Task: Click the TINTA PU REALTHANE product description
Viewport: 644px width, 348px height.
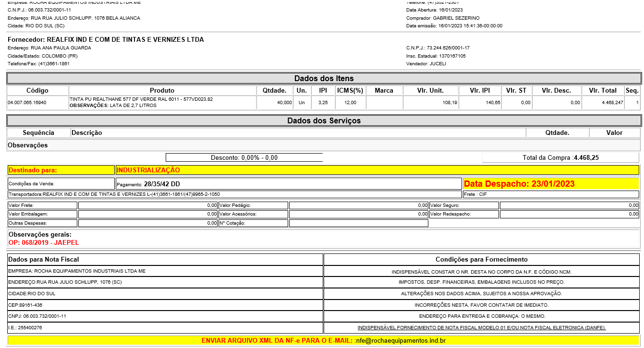Action: pos(141,99)
